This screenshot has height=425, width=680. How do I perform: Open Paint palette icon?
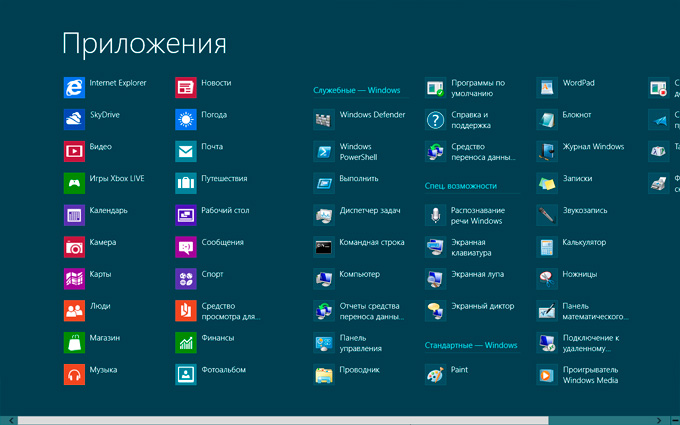(x=435, y=374)
